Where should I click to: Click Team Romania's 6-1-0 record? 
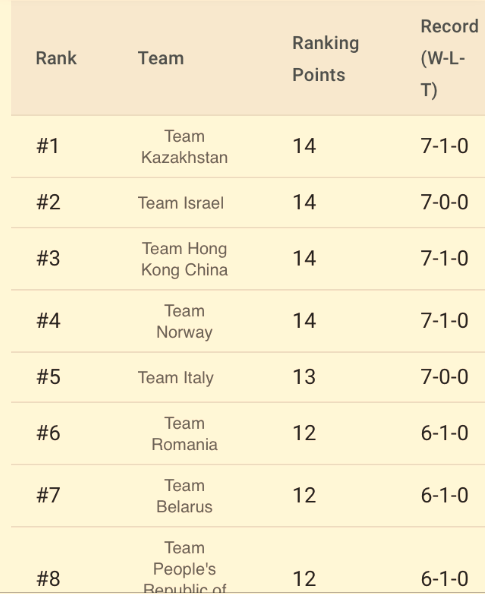pyautogui.click(x=444, y=433)
